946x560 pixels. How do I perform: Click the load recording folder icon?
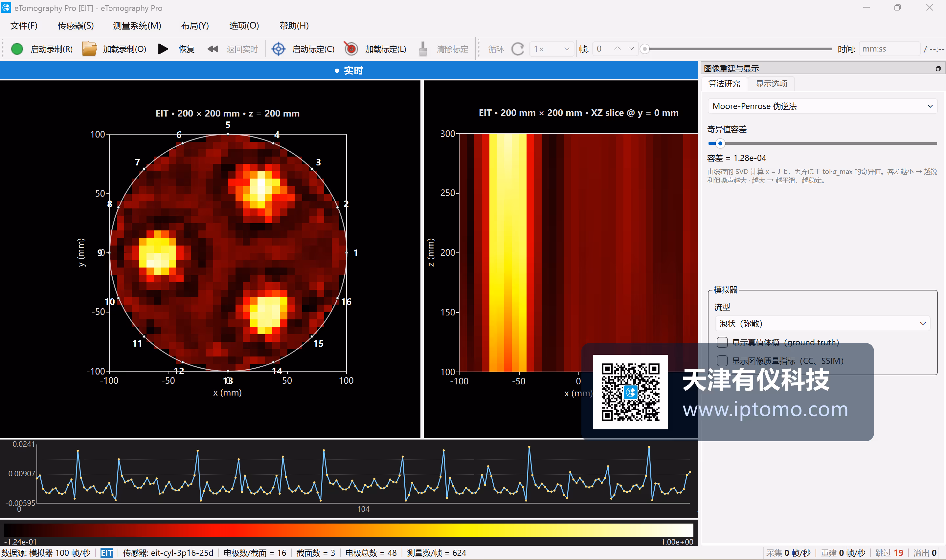(x=89, y=49)
